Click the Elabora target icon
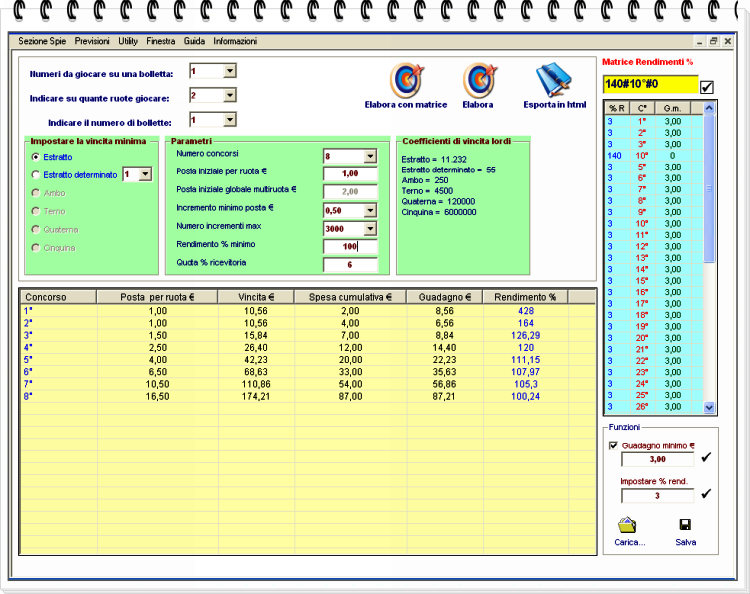The height and width of the screenshot is (594, 750). [478, 80]
